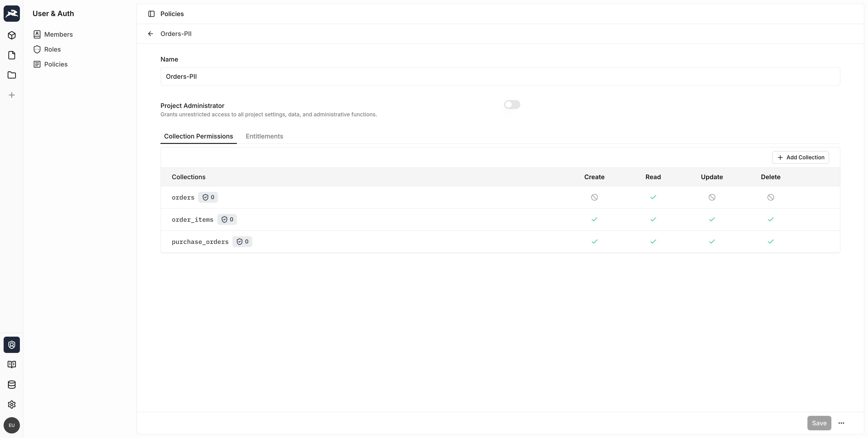Toggle Create permission for orders
This screenshot has width=868, height=438.
coord(594,197)
